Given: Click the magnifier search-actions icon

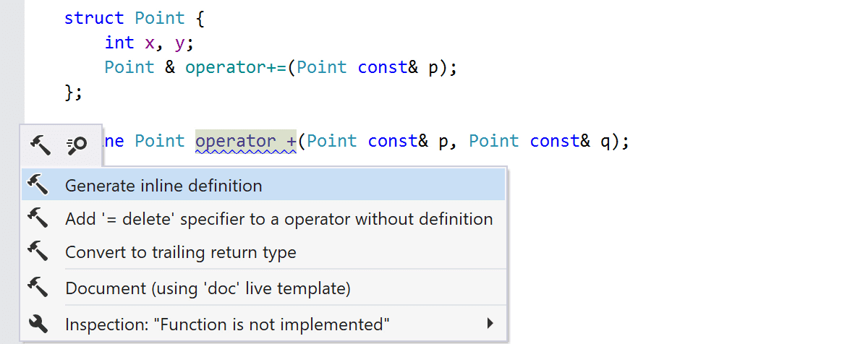Looking at the screenshot, I should point(77,145).
